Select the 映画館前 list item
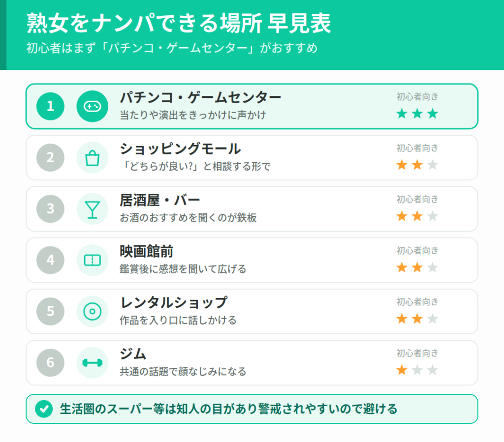This screenshot has width=504, height=442. click(x=252, y=260)
